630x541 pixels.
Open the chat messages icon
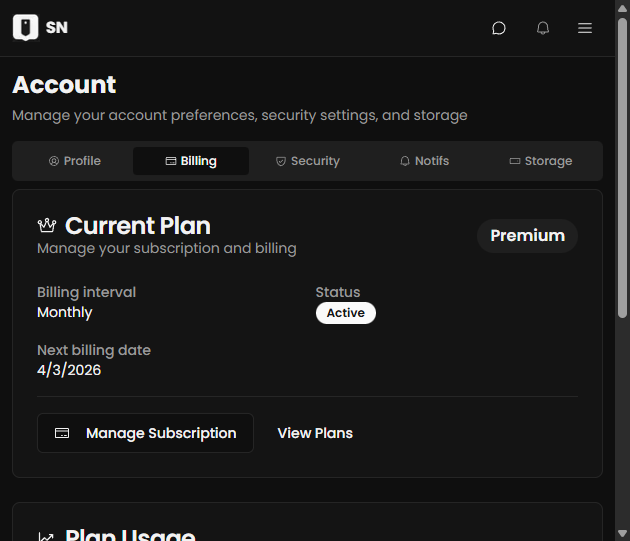coord(499,28)
